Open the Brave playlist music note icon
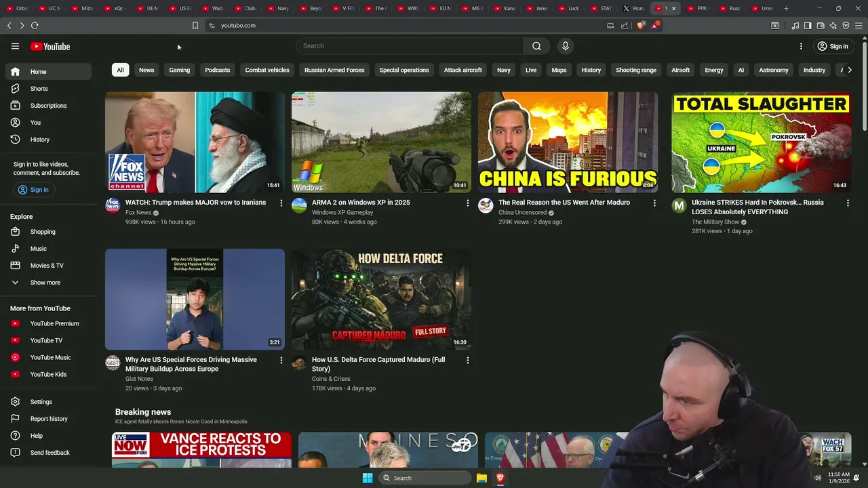 (x=795, y=26)
